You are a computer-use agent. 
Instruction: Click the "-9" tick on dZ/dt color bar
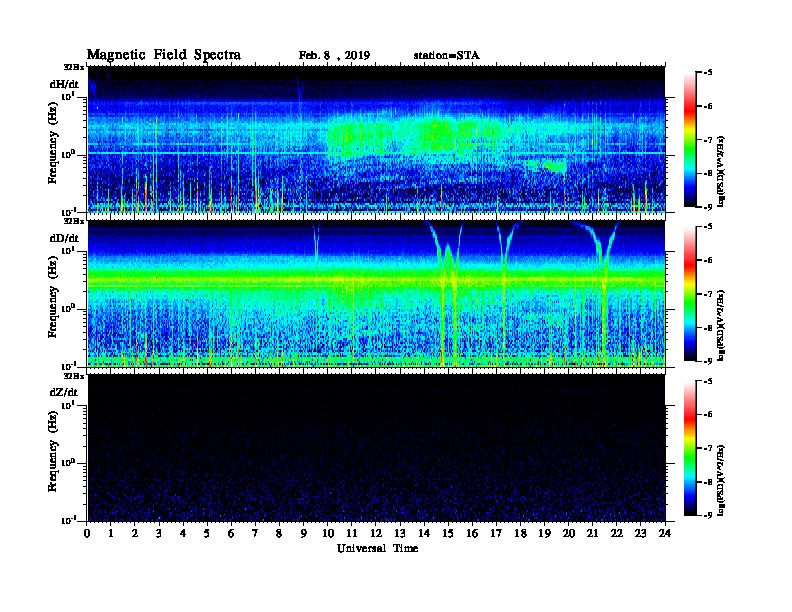(x=707, y=515)
